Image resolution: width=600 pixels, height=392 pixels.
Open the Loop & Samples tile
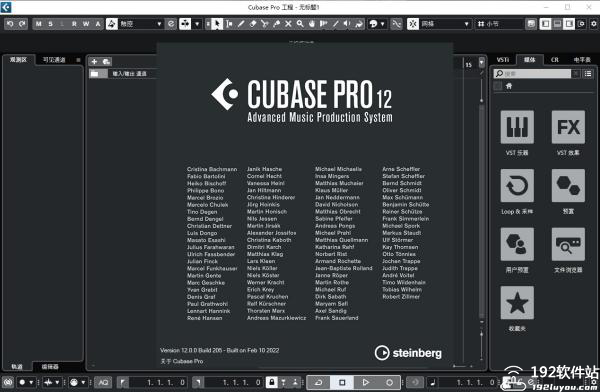[x=517, y=186]
